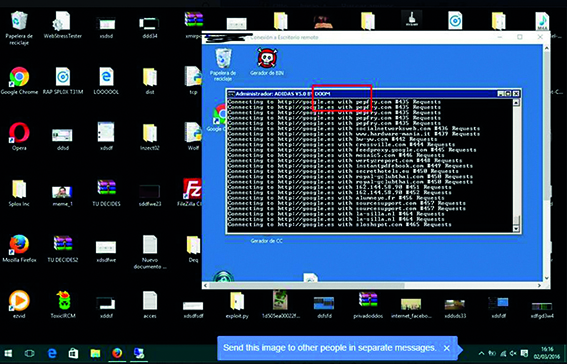The height and width of the screenshot is (364, 567).
Task: Open the Store from the taskbar
Action: [x=73, y=353]
